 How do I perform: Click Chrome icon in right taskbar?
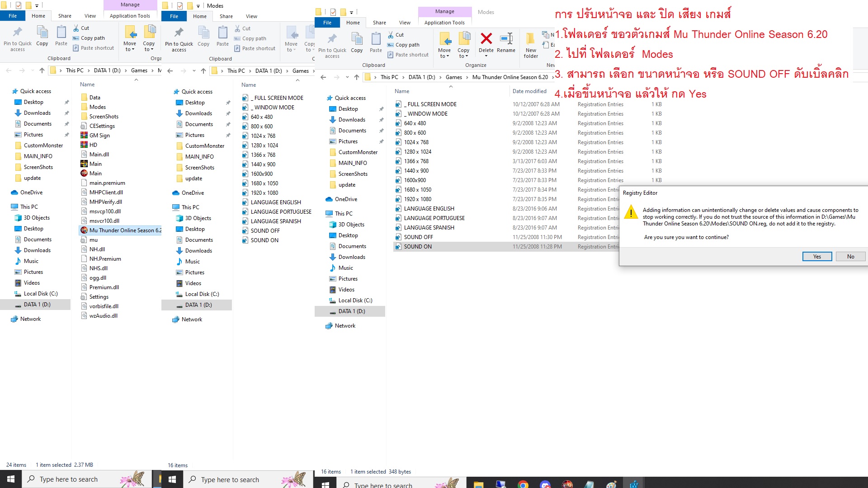click(523, 484)
